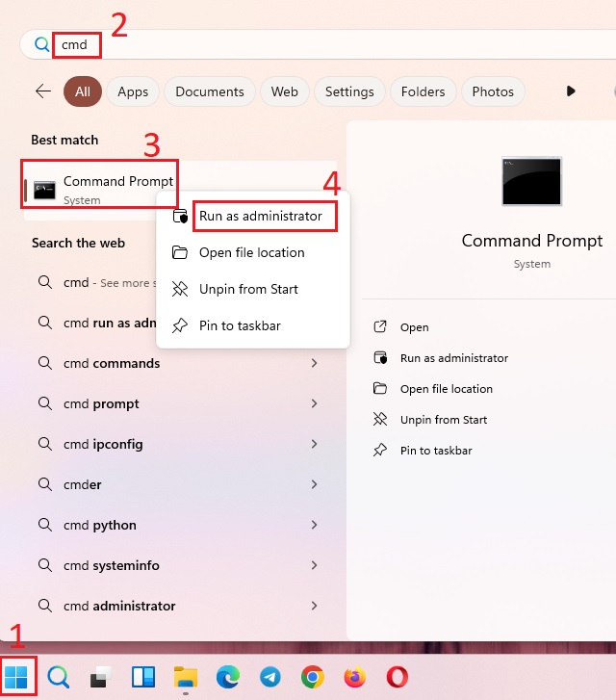
Task: Click the Open icon in the right details pane
Action: [x=380, y=326]
